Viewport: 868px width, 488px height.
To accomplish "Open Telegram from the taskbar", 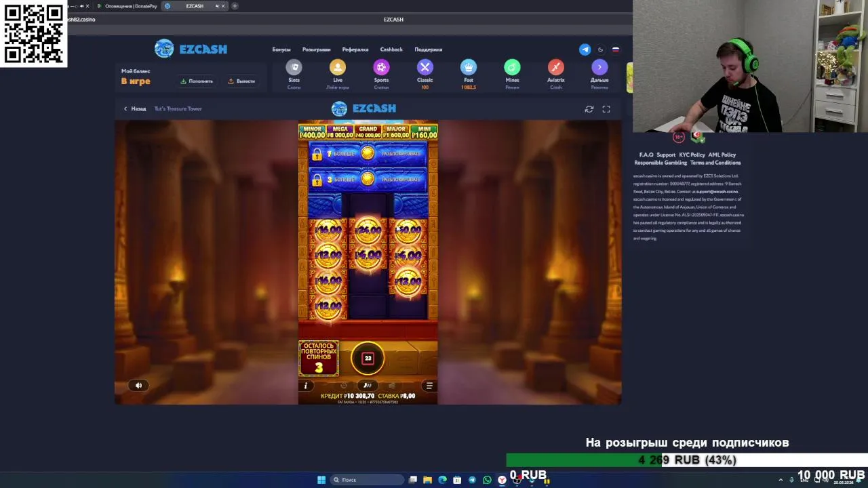I will tap(472, 480).
